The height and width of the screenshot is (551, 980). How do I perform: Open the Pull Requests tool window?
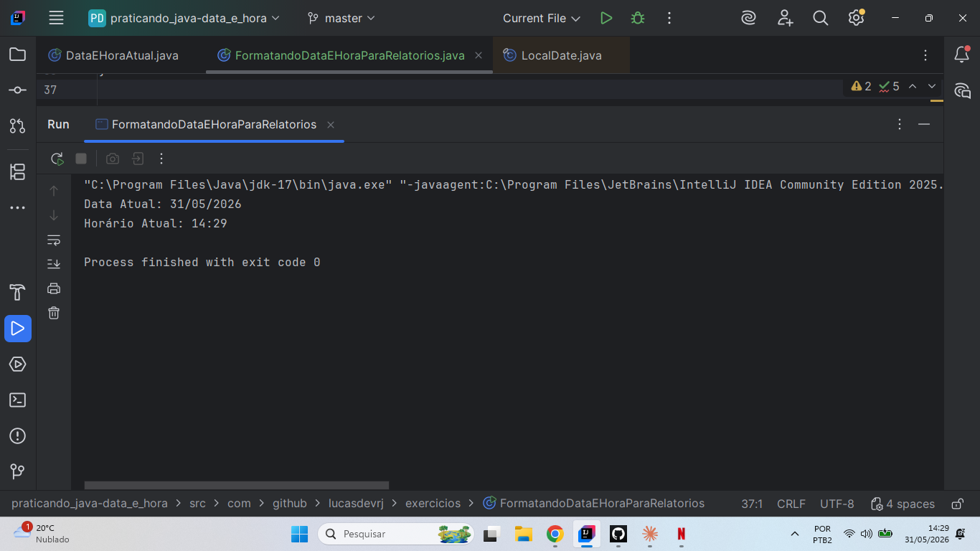pyautogui.click(x=18, y=126)
